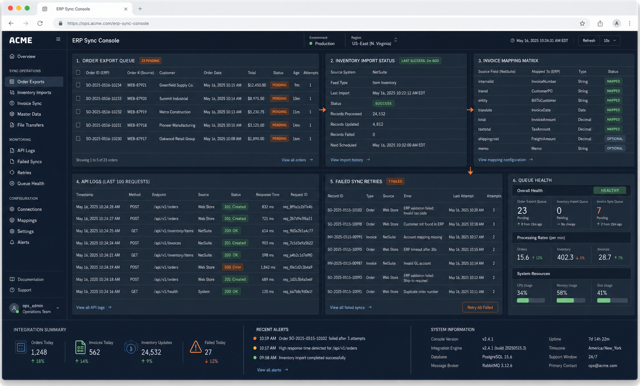The height and width of the screenshot is (386, 640).
Task: Open the Order Exports sidebar item
Action: point(34,82)
